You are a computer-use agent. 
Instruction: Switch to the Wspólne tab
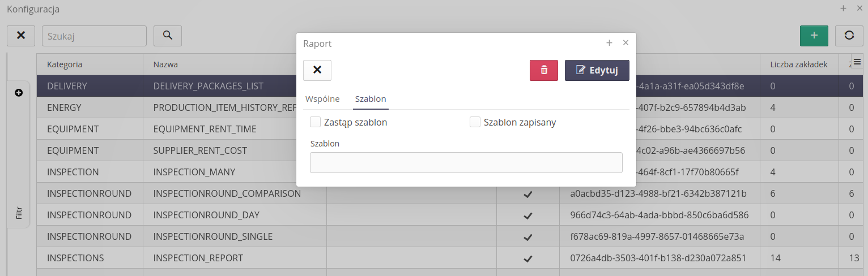322,99
